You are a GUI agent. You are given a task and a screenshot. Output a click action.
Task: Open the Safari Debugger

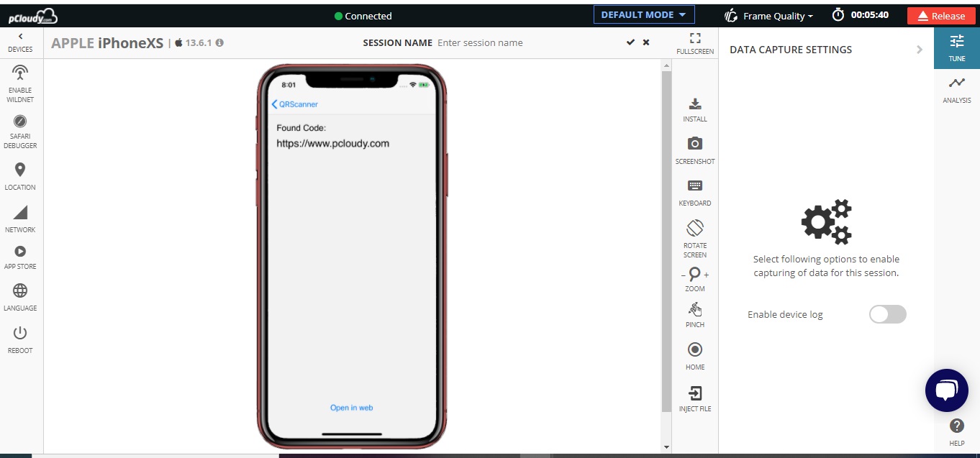click(x=20, y=132)
